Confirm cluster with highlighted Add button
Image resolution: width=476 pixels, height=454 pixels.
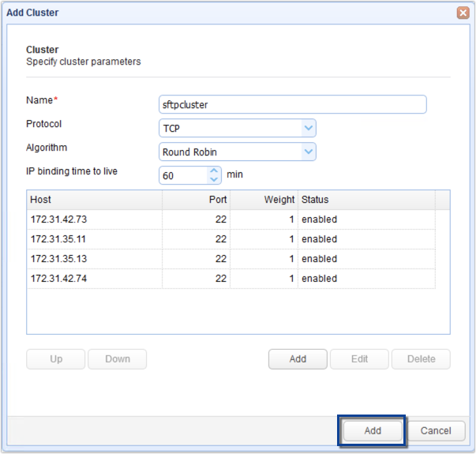pyautogui.click(x=373, y=431)
